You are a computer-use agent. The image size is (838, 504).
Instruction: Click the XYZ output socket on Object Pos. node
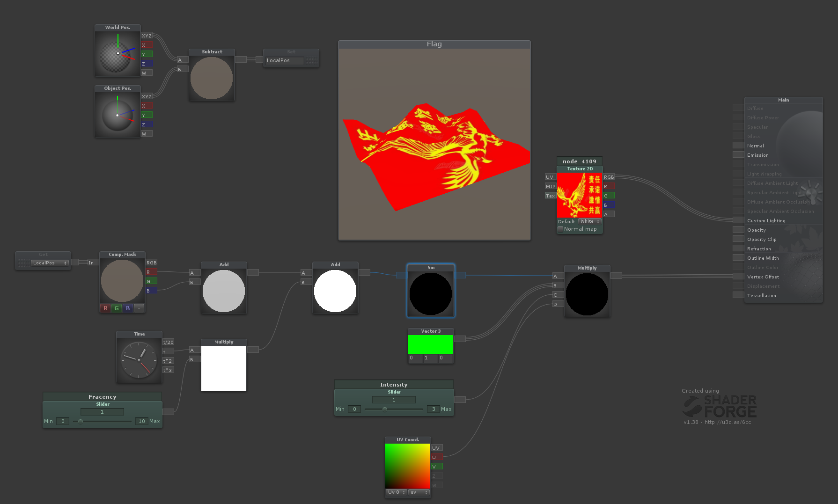147,96
